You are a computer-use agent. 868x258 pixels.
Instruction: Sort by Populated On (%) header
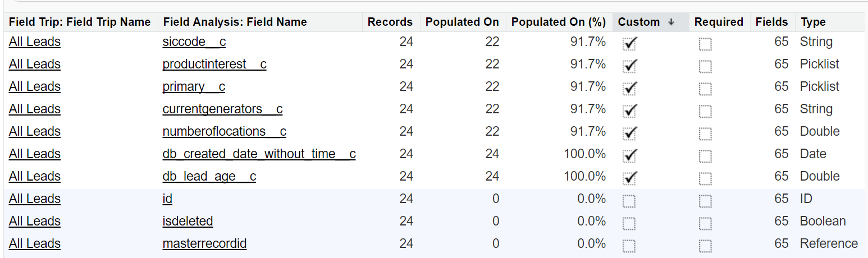click(x=558, y=22)
